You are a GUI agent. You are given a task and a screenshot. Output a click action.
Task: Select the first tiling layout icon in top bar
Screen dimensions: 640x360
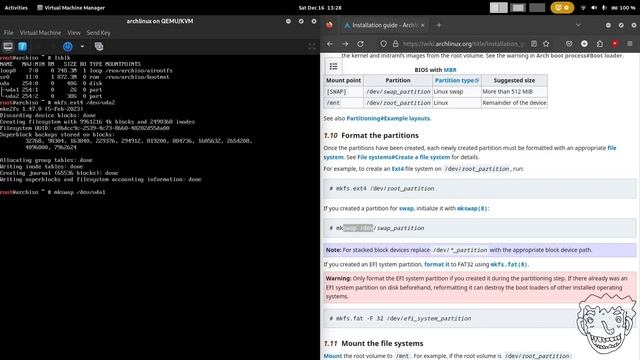(498, 7)
